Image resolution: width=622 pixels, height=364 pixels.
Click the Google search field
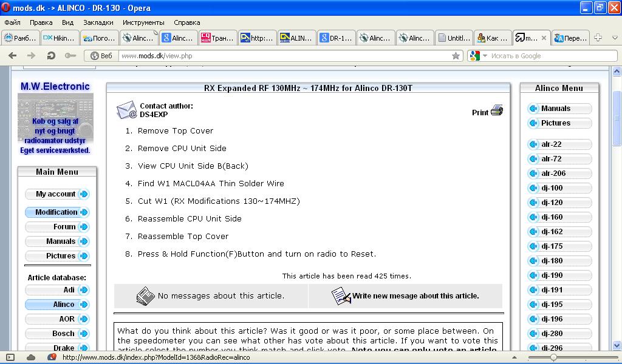click(x=552, y=56)
